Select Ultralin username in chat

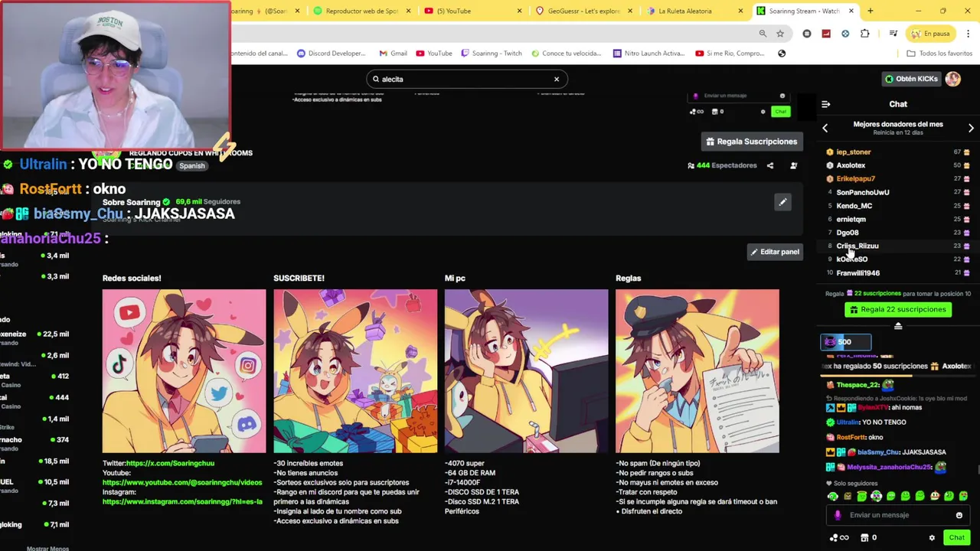coord(848,422)
